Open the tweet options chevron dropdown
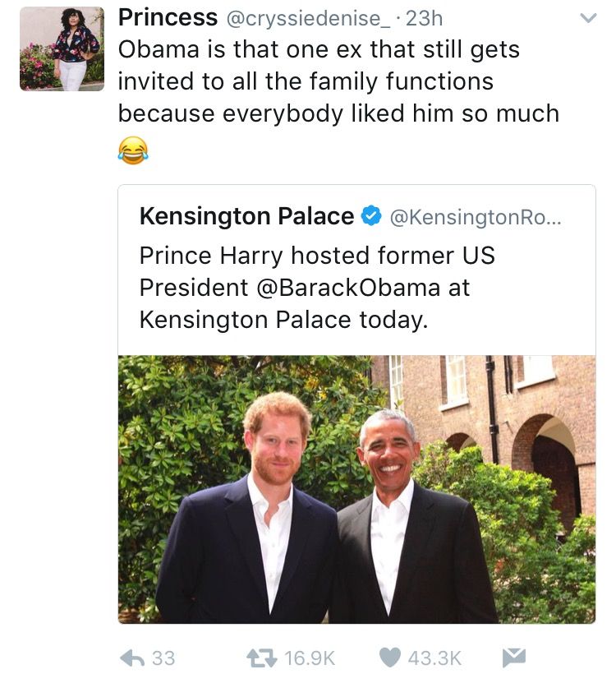 [x=588, y=18]
